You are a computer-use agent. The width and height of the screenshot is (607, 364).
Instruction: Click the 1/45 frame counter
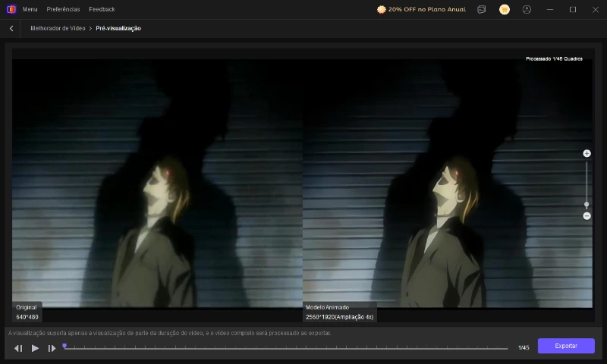(x=524, y=348)
